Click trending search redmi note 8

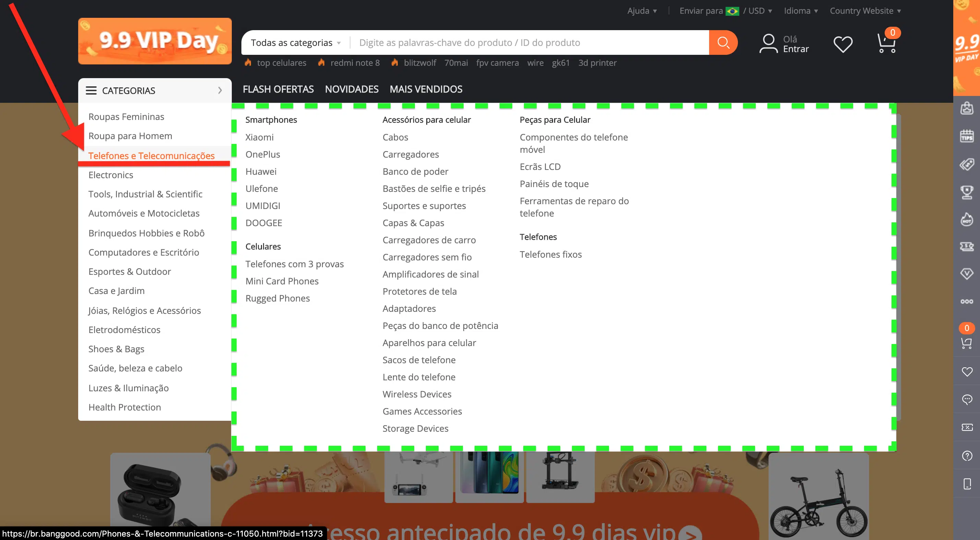point(355,63)
